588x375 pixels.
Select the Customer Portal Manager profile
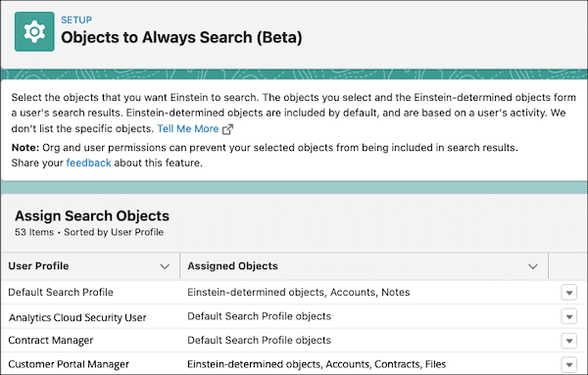[x=69, y=364]
